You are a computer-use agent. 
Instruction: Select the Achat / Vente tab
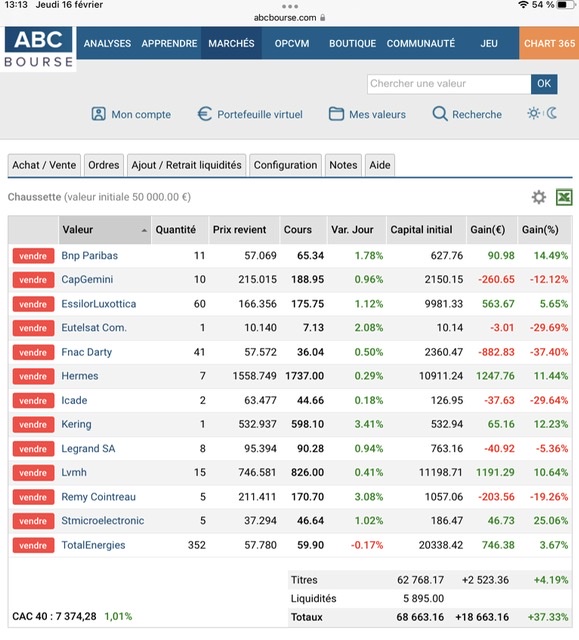click(44, 165)
